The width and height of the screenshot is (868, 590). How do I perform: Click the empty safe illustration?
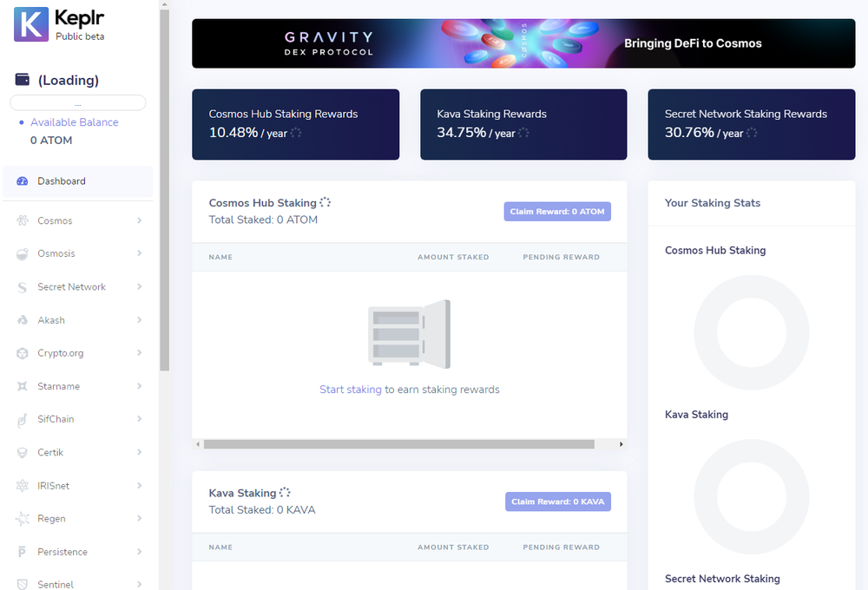[x=409, y=334]
